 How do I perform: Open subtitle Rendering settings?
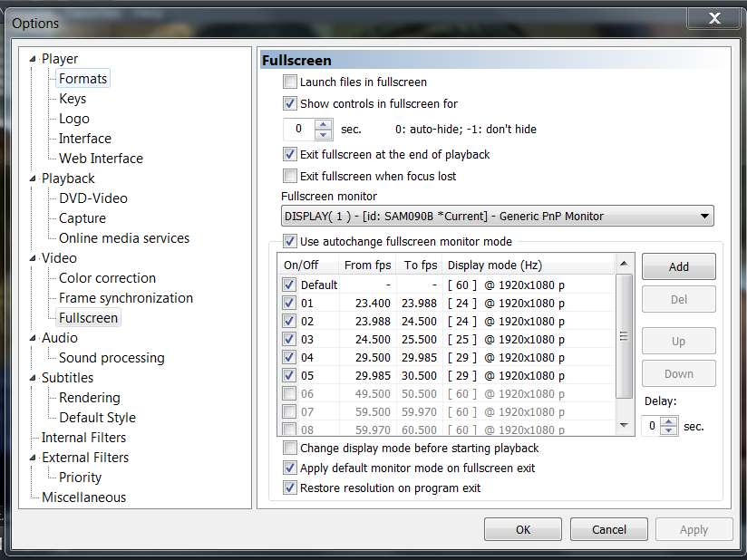(89, 398)
